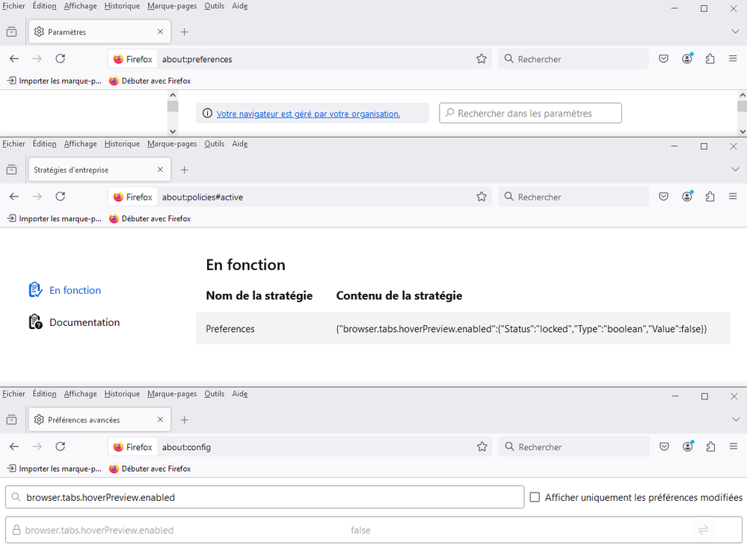The width and height of the screenshot is (747, 560).
Task: Select Documentation in the policies sidebar
Action: pos(84,322)
